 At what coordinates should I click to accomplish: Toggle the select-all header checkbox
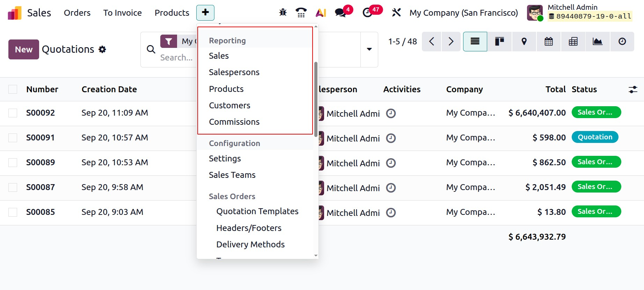click(13, 89)
